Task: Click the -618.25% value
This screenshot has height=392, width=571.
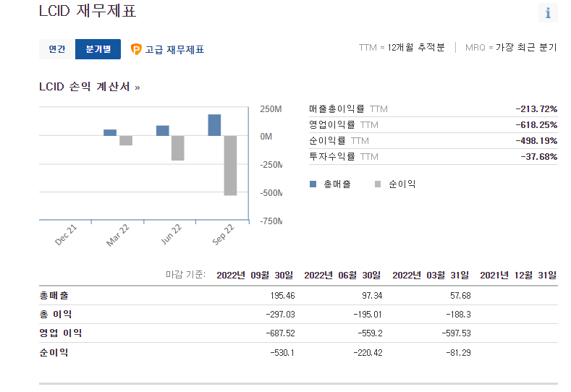Action: 536,125
